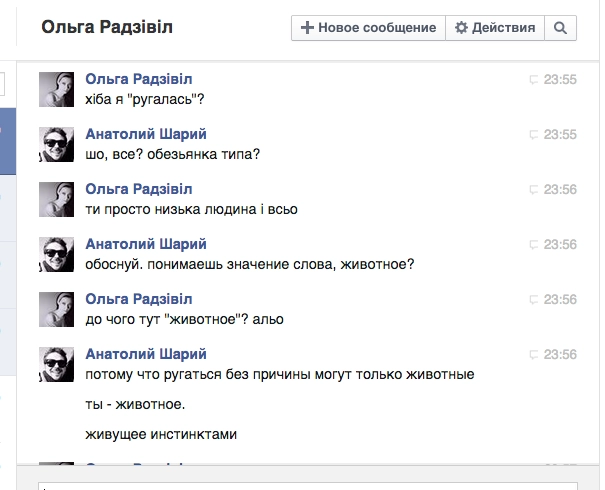Open Анатолий Шарий avatar beside 'шо, все? обезьянка типа?'
This screenshot has height=490, width=605.
point(56,145)
